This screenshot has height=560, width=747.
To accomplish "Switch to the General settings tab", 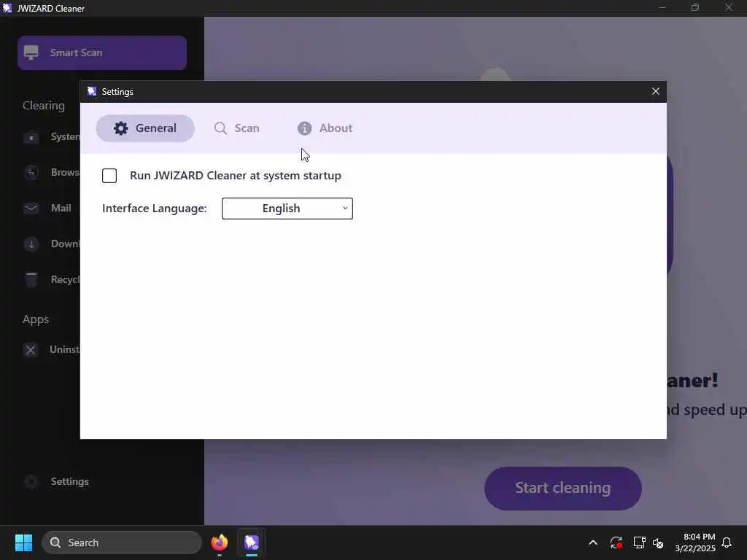I will (145, 128).
